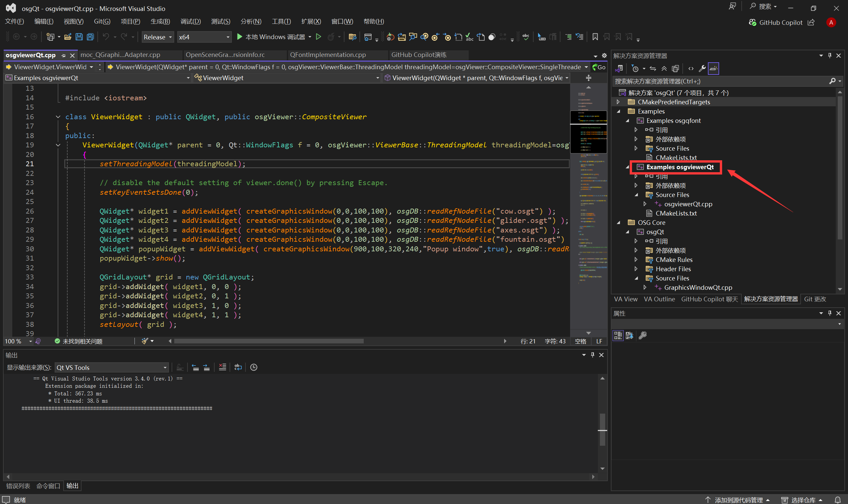Click the Save All icon in toolbar
The width and height of the screenshot is (848, 504).
click(x=90, y=37)
